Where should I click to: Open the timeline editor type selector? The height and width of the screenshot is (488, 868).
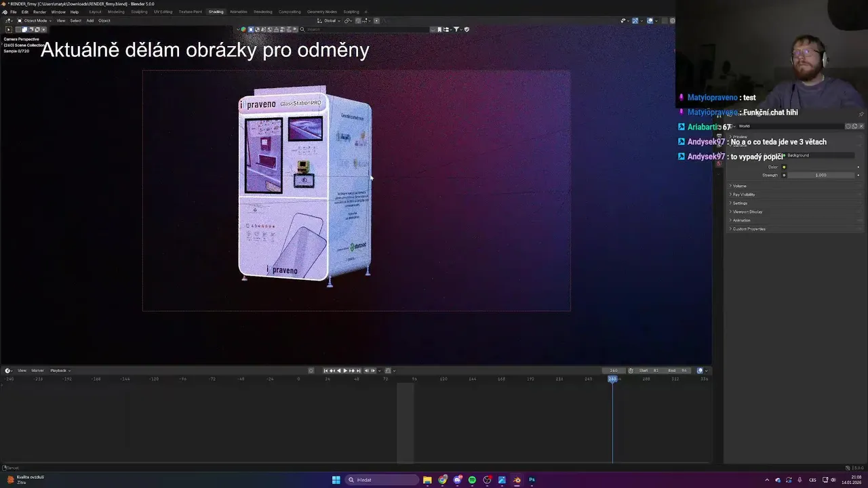coord(8,371)
